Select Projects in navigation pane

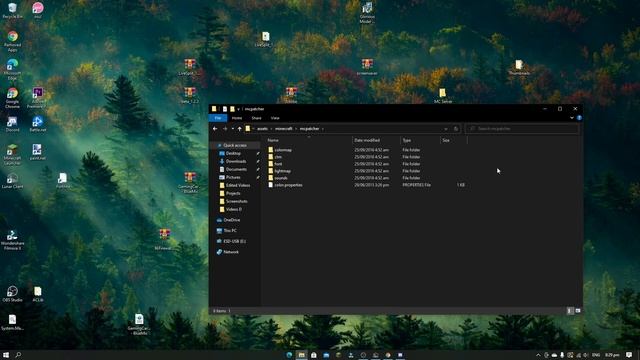click(233, 193)
